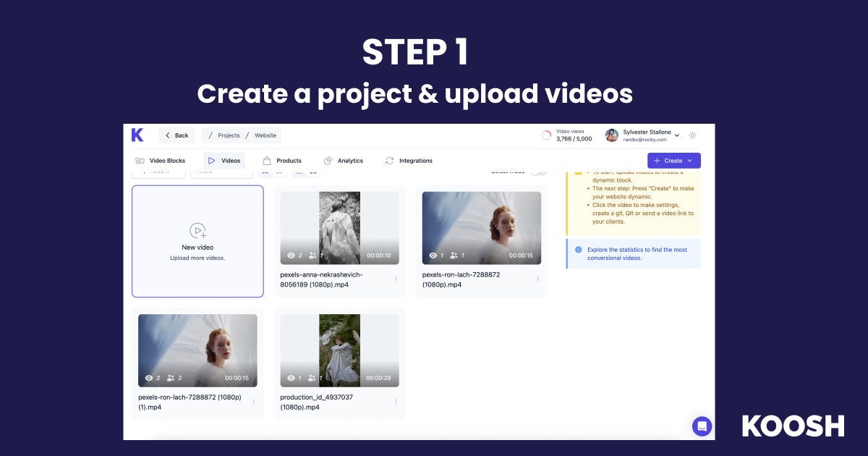Click the production_id_4937037 (1080p).mp4 file name
The image size is (868, 456).
point(316,402)
